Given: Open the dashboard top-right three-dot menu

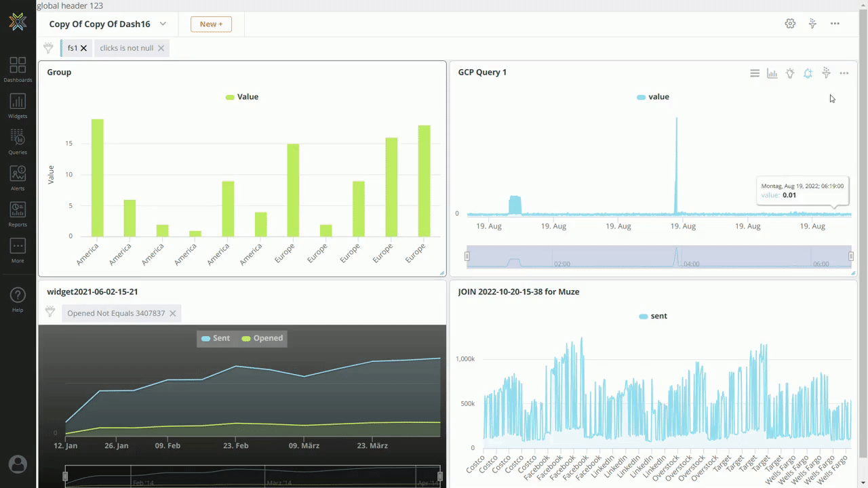Looking at the screenshot, I should tap(835, 24).
